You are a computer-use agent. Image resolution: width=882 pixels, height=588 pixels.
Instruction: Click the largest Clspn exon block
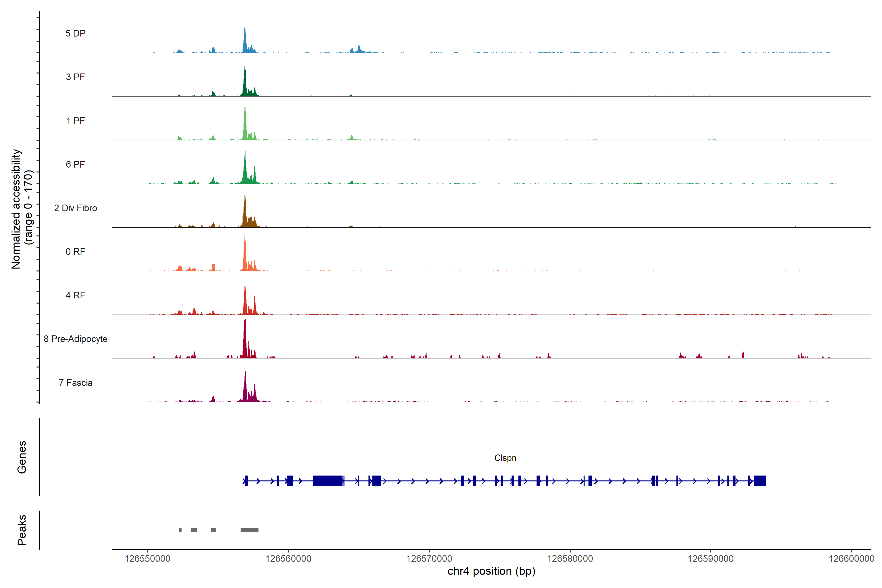(x=328, y=481)
